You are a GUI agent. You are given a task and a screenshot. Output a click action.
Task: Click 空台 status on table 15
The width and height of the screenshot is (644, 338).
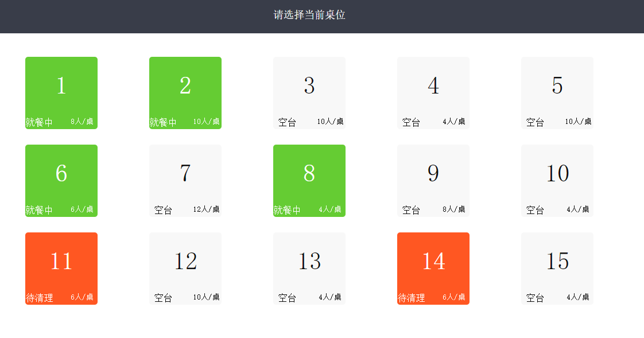point(535,298)
